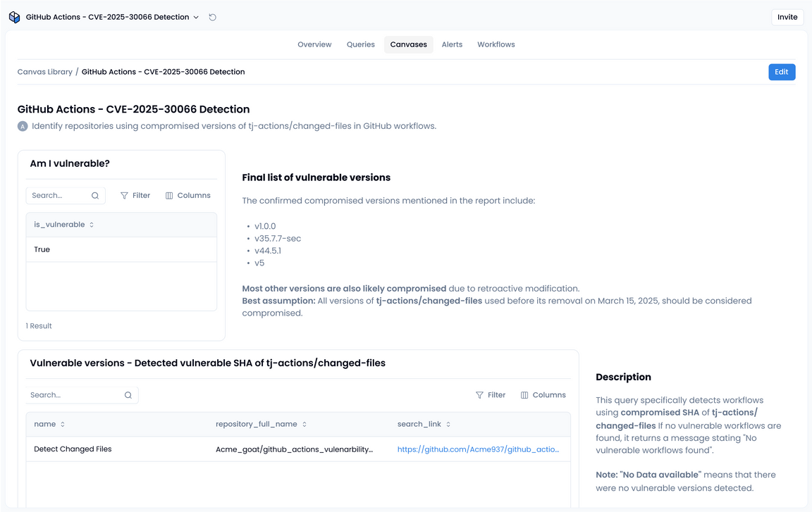Click the 'Description' heading
Viewport: 812px width, 512px height.
pos(623,377)
